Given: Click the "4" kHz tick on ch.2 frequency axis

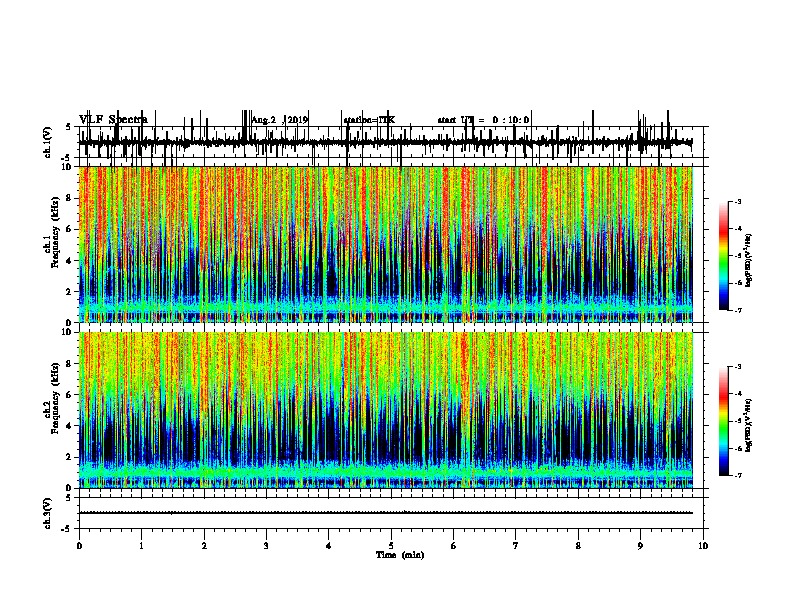Looking at the screenshot, I should (x=70, y=426).
